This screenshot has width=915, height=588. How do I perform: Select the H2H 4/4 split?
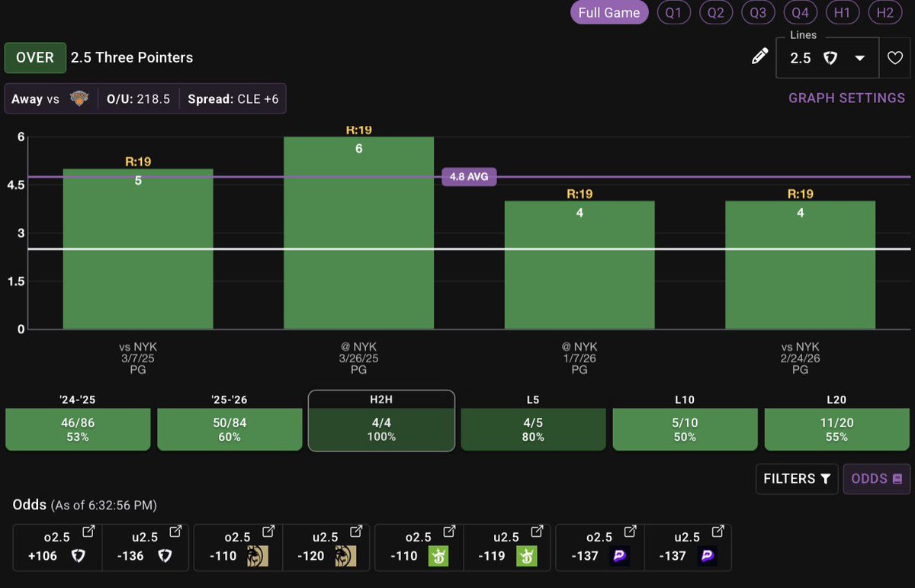[381, 421]
